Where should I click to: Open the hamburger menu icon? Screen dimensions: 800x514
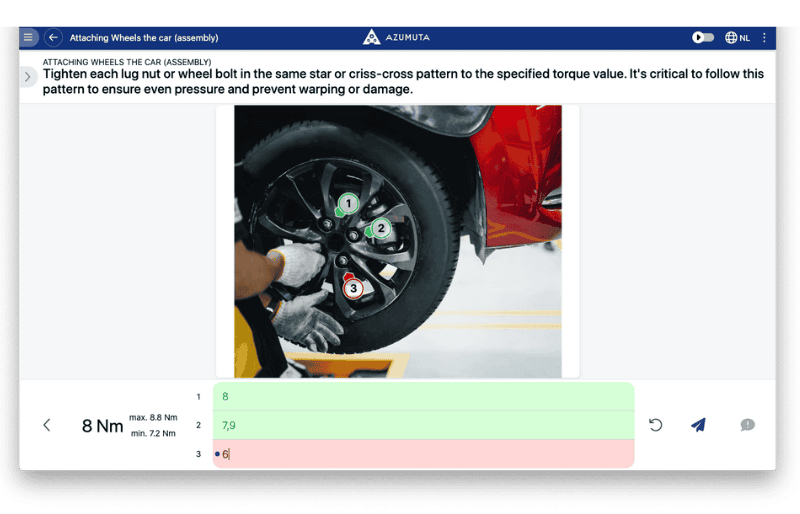coord(28,37)
